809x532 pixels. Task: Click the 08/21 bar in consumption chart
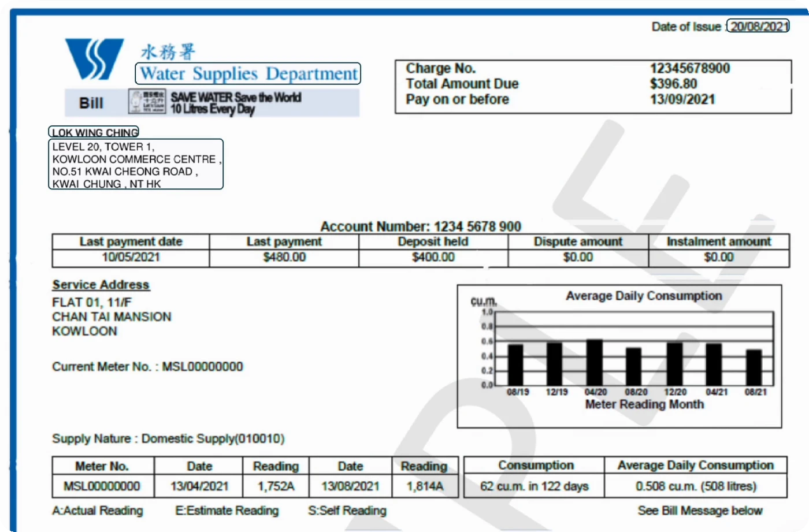click(754, 367)
